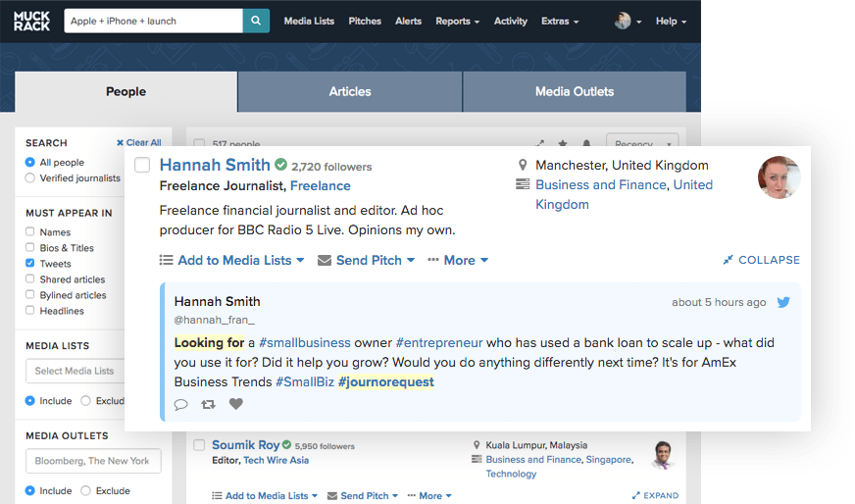
Task: Switch to the Articles tab
Action: [350, 91]
